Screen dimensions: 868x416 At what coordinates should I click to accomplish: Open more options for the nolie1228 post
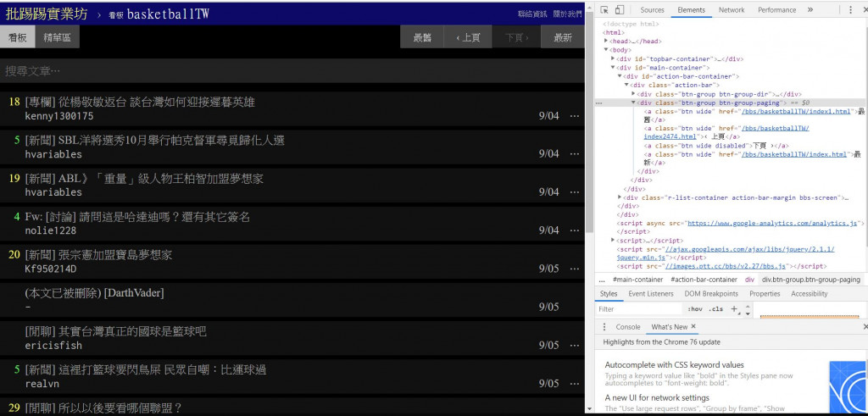(575, 230)
